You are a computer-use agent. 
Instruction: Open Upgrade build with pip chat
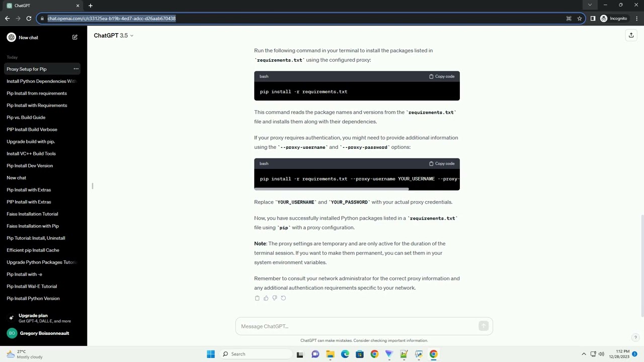click(31, 141)
